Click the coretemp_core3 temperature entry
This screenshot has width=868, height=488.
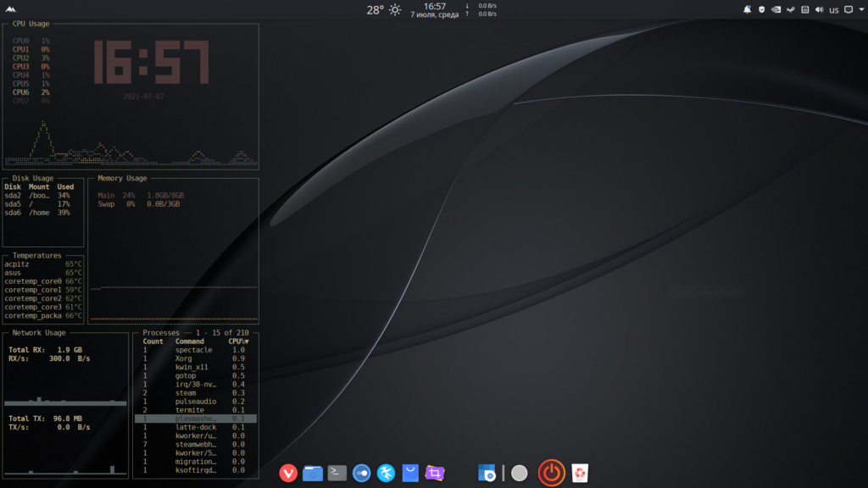(43, 307)
